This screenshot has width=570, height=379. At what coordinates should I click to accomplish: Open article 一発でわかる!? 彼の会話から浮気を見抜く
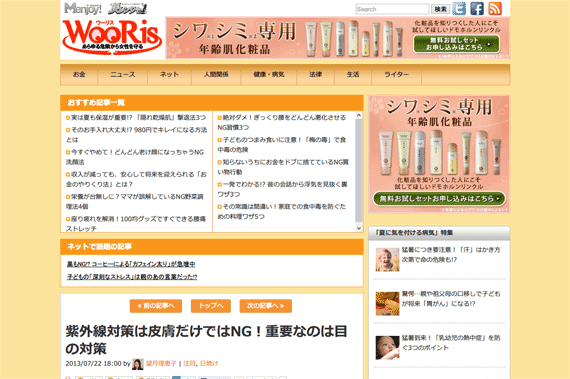pos(282,189)
